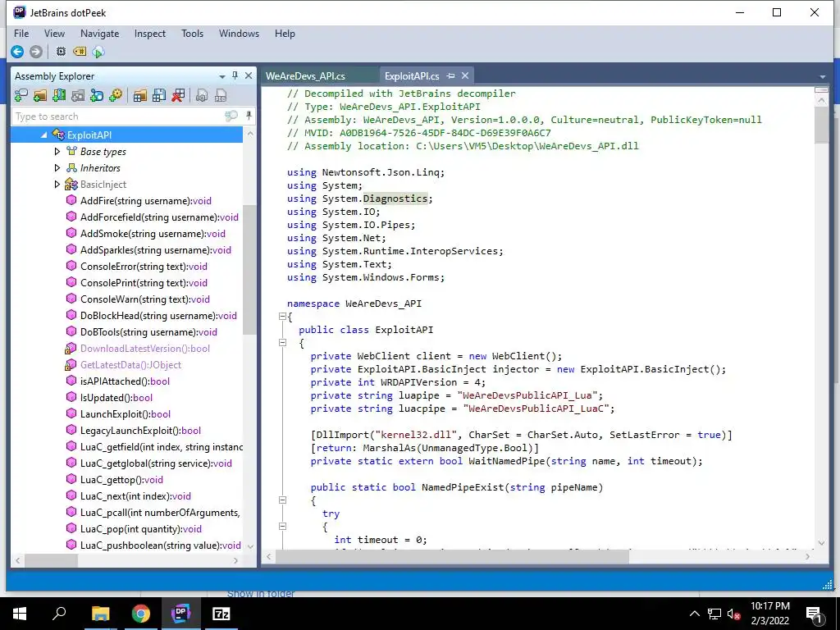
Task: Open assembly list via folder grid icon
Action: 140,95
